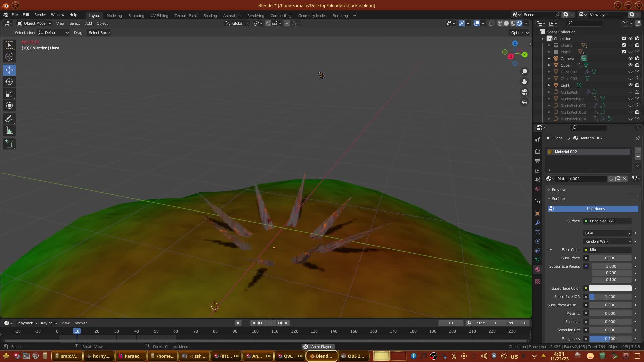Uncheck the chain1' collection checkbox

click(x=624, y=45)
